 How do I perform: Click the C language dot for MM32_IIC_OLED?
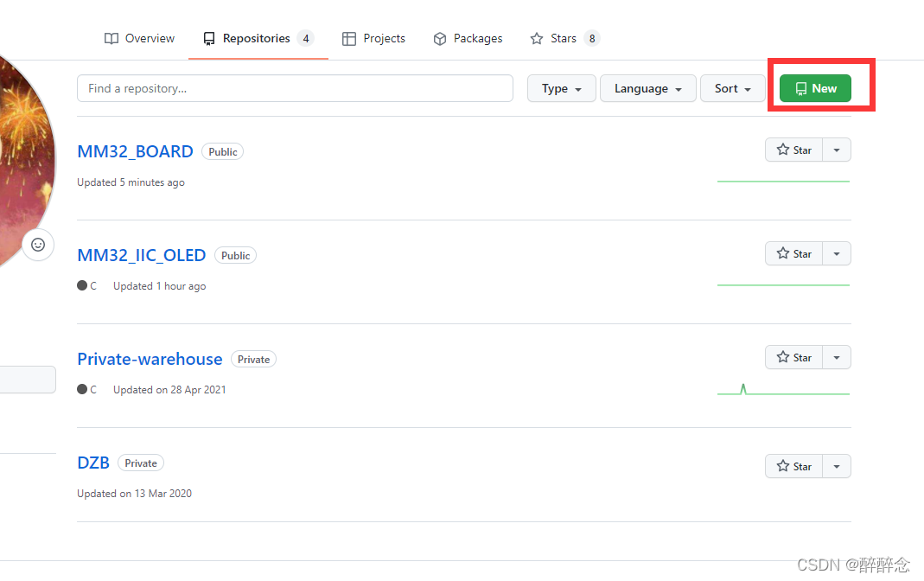tap(82, 285)
